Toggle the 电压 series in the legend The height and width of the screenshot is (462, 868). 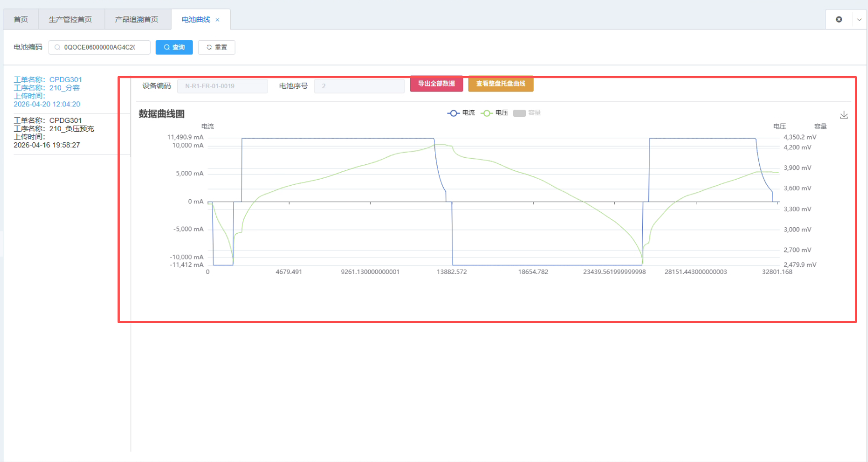[x=494, y=113]
